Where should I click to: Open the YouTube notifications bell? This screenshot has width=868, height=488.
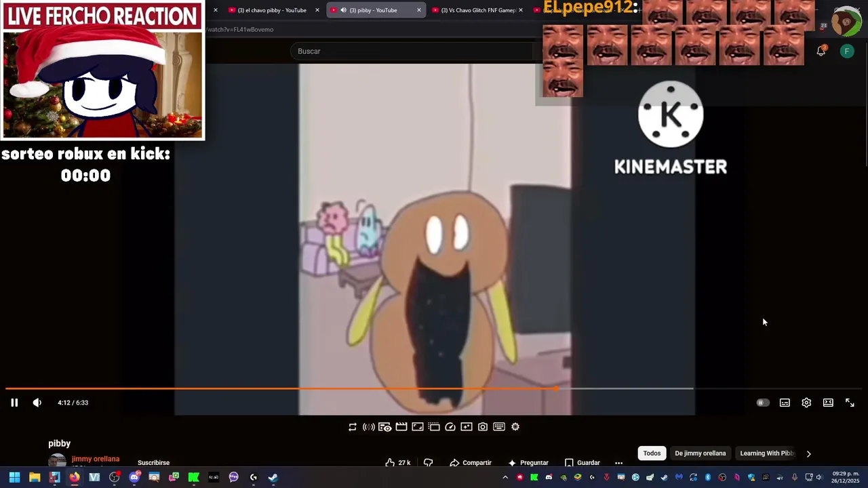[x=821, y=51]
